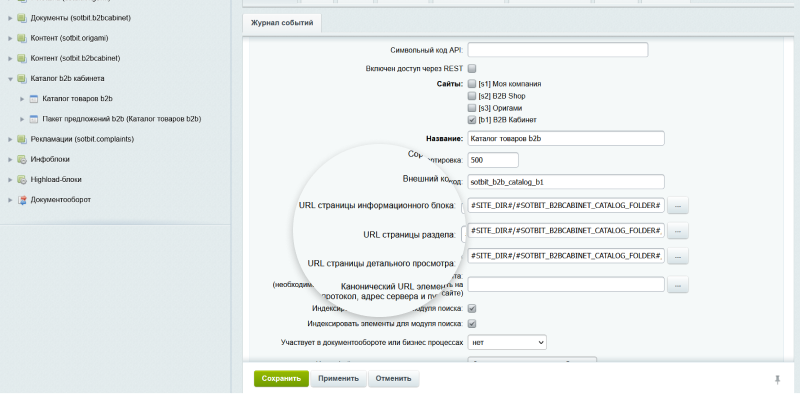Image resolution: width=800 pixels, height=394 pixels.
Task: Click the pin icon in bottom bar
Action: 778,379
